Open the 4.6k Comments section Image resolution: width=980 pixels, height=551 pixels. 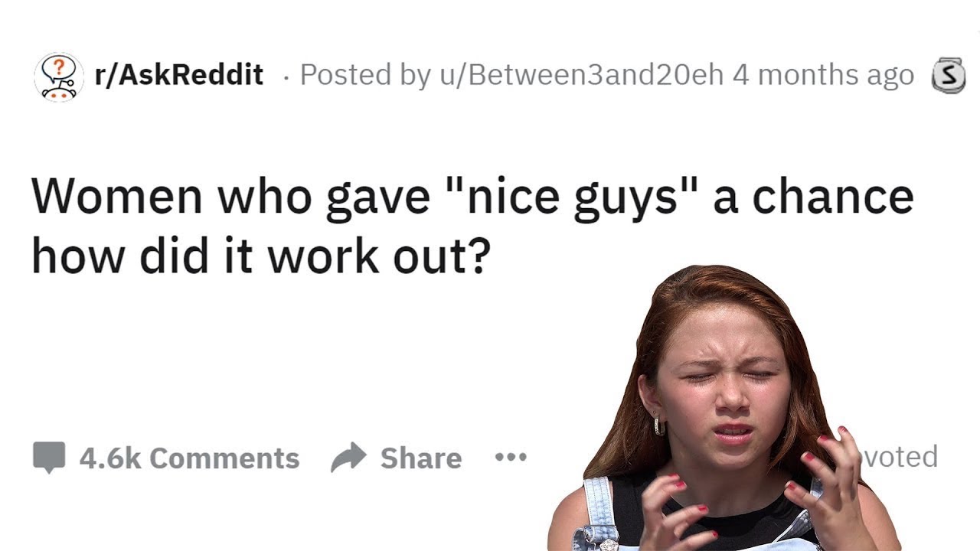click(x=189, y=458)
